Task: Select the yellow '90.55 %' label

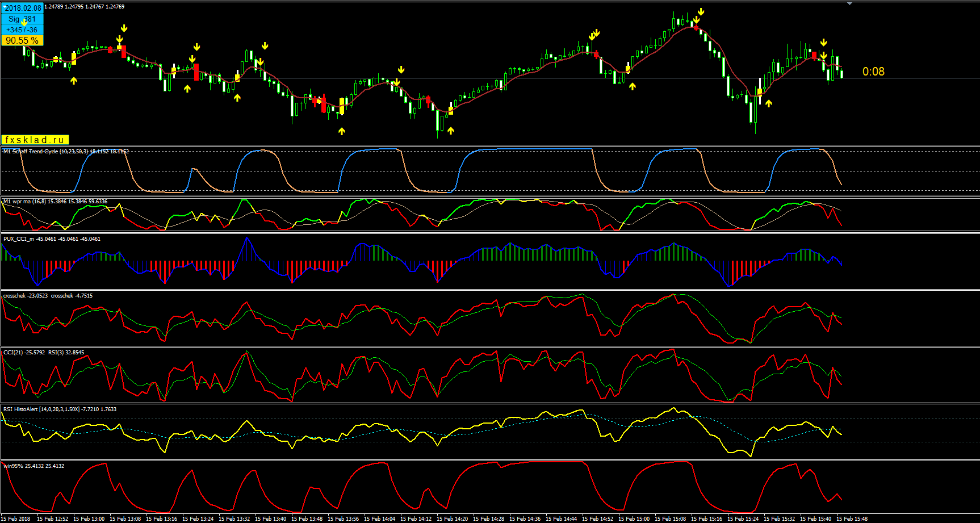Action: tap(22, 40)
